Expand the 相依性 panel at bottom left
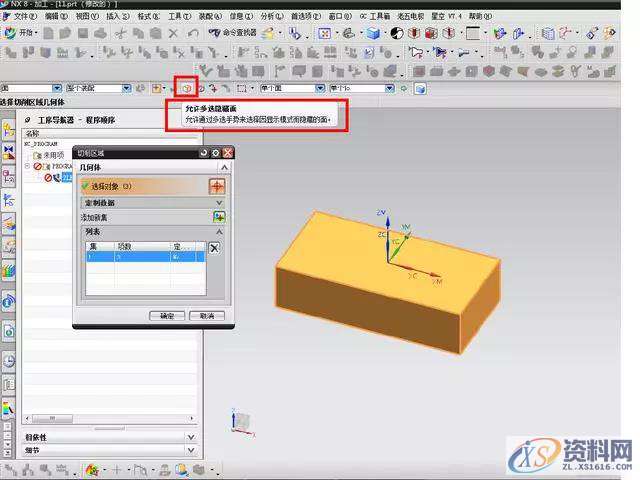Viewport: 640px width, 480px height. pos(190,437)
